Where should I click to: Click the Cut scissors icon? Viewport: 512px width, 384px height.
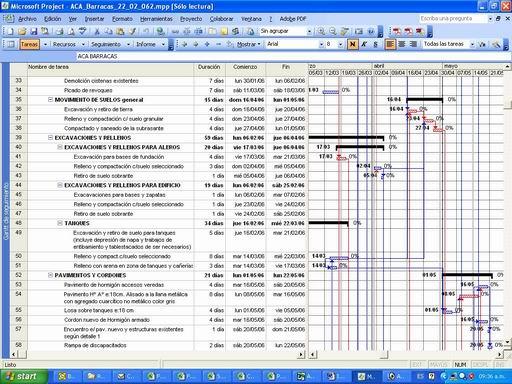click(97, 31)
